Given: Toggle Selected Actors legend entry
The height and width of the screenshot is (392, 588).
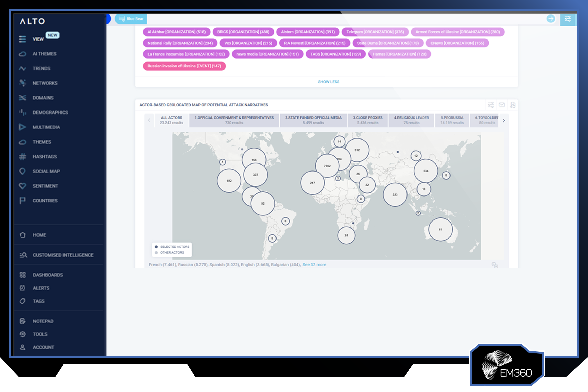Looking at the screenshot, I should tap(172, 247).
